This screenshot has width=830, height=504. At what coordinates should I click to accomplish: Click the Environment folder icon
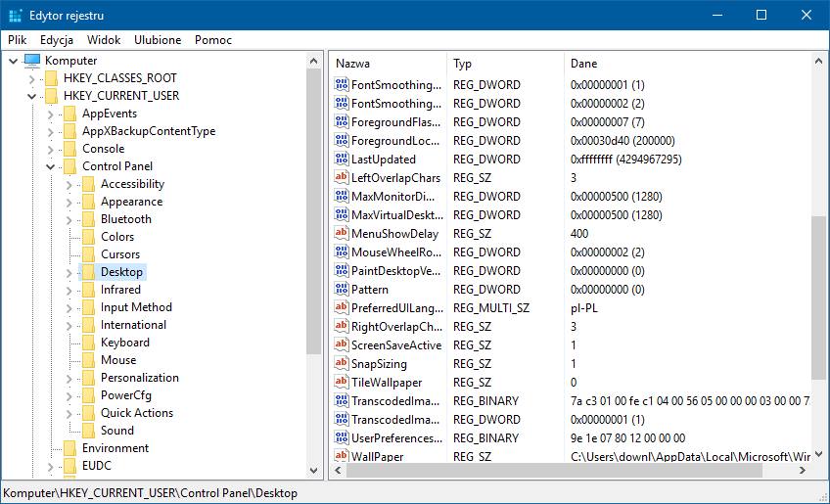pyautogui.click(x=69, y=448)
